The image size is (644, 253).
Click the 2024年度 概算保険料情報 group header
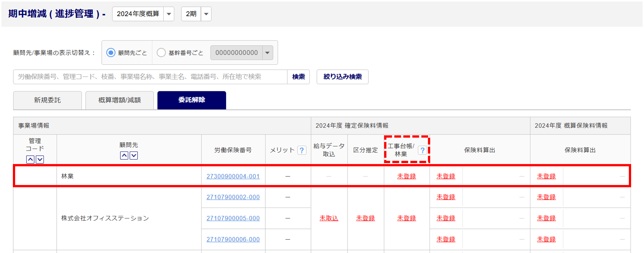(x=580, y=126)
